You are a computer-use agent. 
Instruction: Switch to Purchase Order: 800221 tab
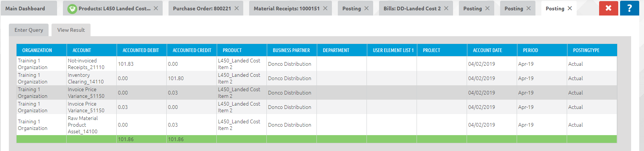202,8
